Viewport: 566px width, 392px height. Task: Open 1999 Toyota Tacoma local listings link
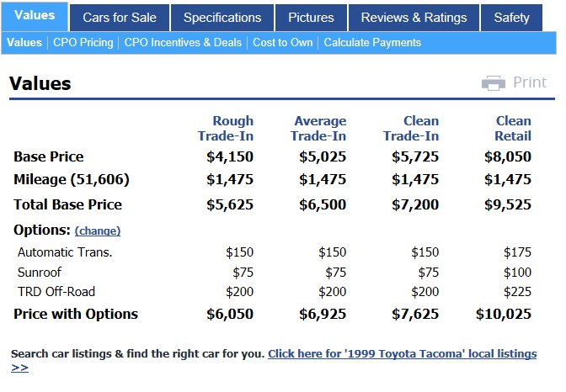click(x=402, y=354)
